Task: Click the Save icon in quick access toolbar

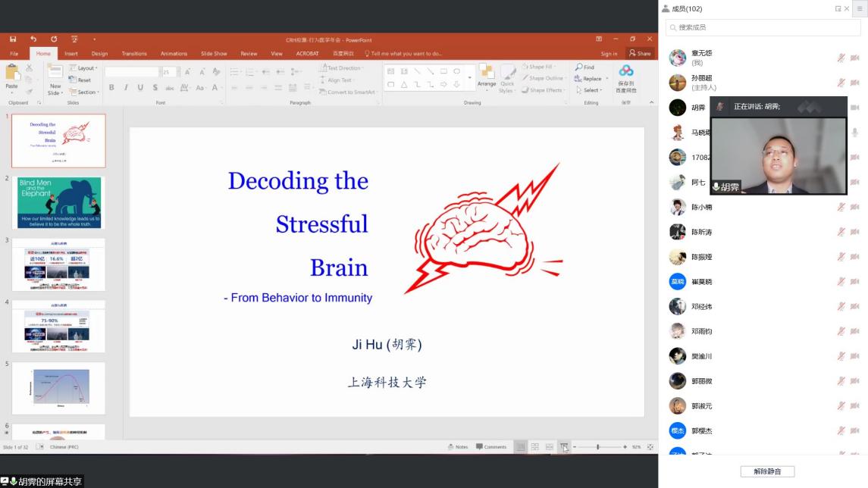Action: click(x=13, y=39)
